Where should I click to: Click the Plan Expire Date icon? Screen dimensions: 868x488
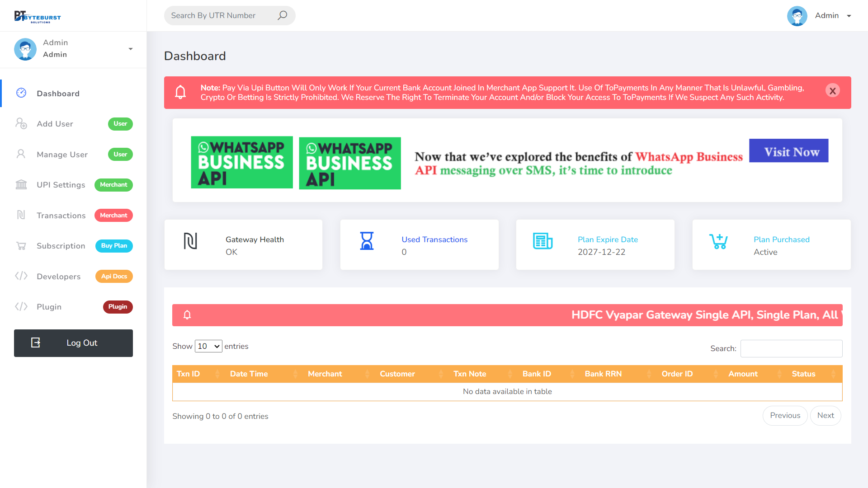pos(542,241)
